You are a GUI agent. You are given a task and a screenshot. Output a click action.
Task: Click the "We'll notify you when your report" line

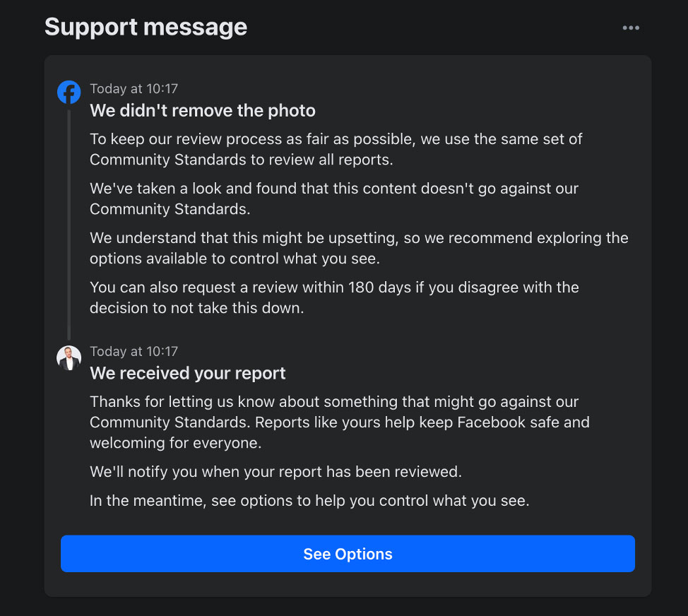[275, 471]
